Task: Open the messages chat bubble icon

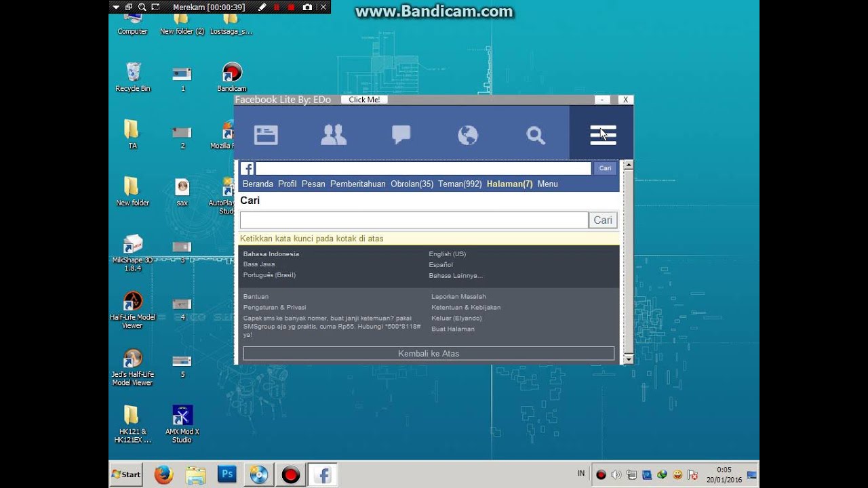Action: pyautogui.click(x=401, y=134)
